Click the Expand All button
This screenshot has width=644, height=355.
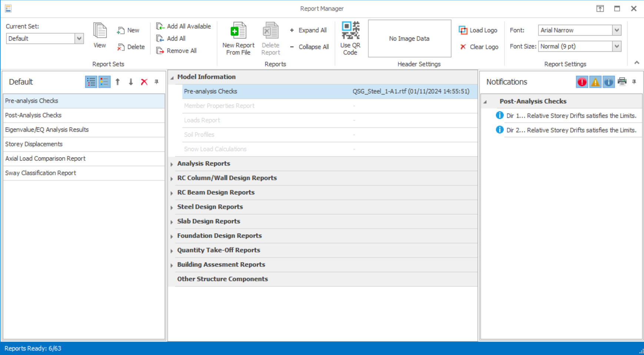coord(308,30)
